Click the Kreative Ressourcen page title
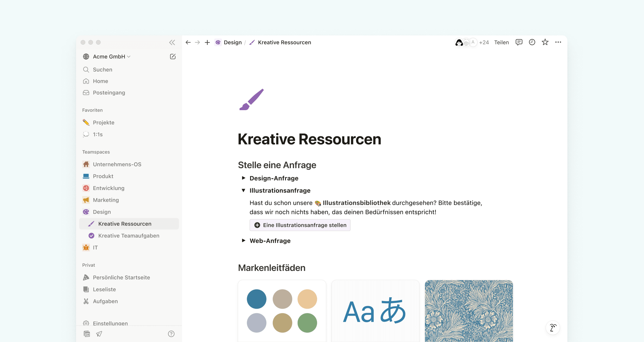Screen dimensions: 644x342 [309, 139]
